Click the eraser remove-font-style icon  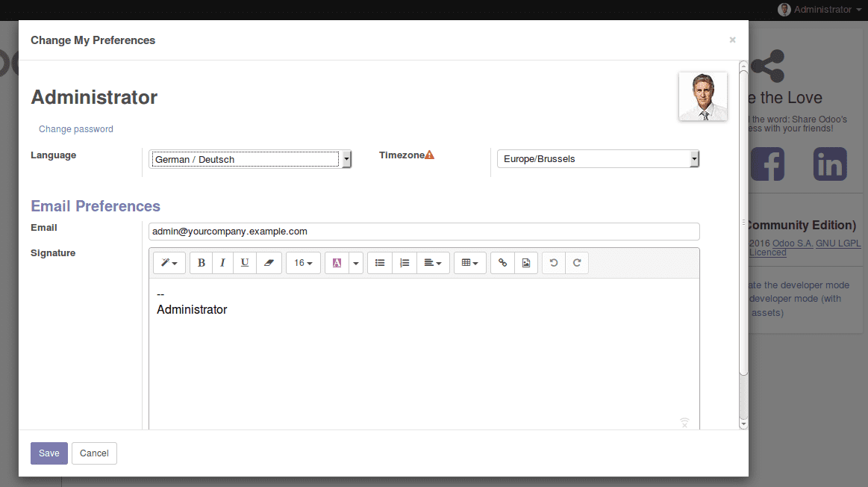click(x=269, y=263)
